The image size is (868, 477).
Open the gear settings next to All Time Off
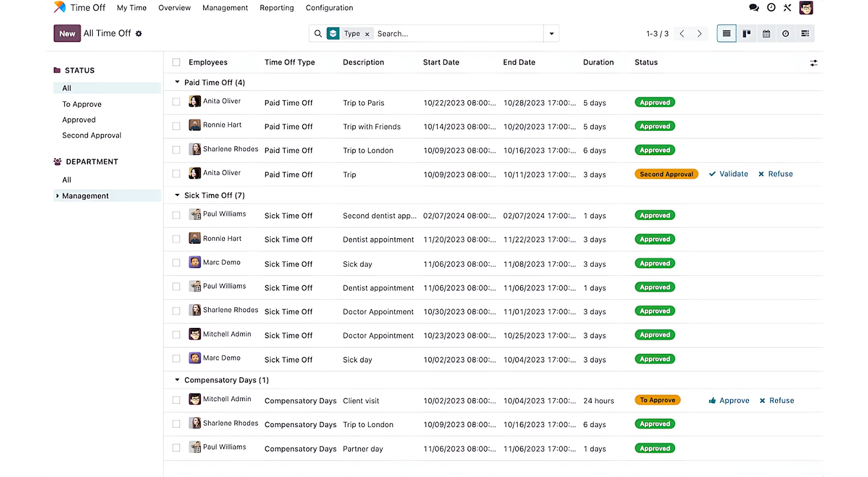pyautogui.click(x=139, y=33)
